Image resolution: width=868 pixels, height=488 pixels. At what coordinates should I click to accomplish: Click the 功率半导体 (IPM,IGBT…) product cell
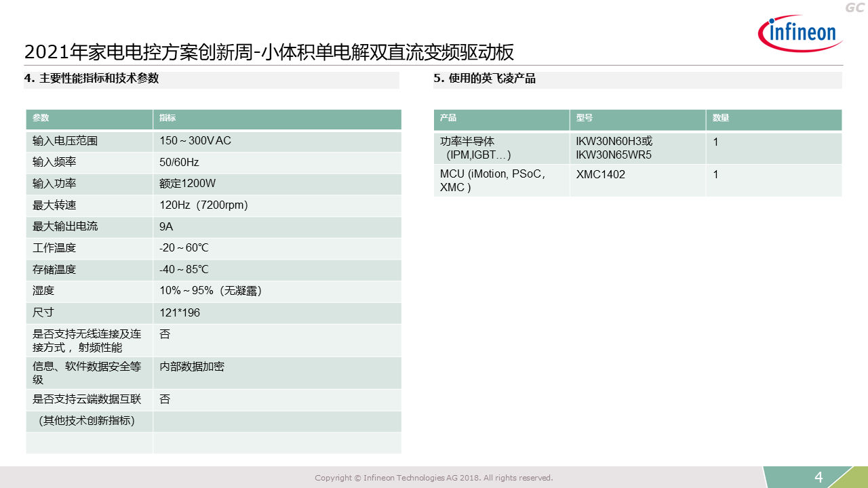click(x=502, y=148)
